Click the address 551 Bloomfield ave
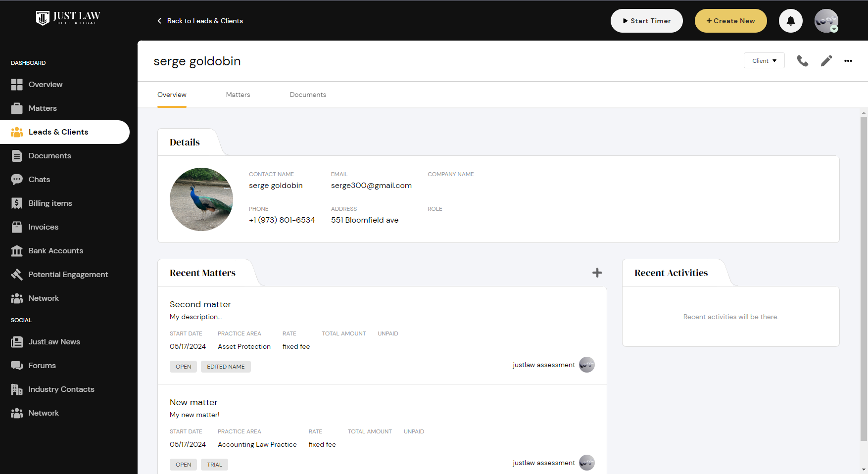868x474 pixels. coord(365,220)
